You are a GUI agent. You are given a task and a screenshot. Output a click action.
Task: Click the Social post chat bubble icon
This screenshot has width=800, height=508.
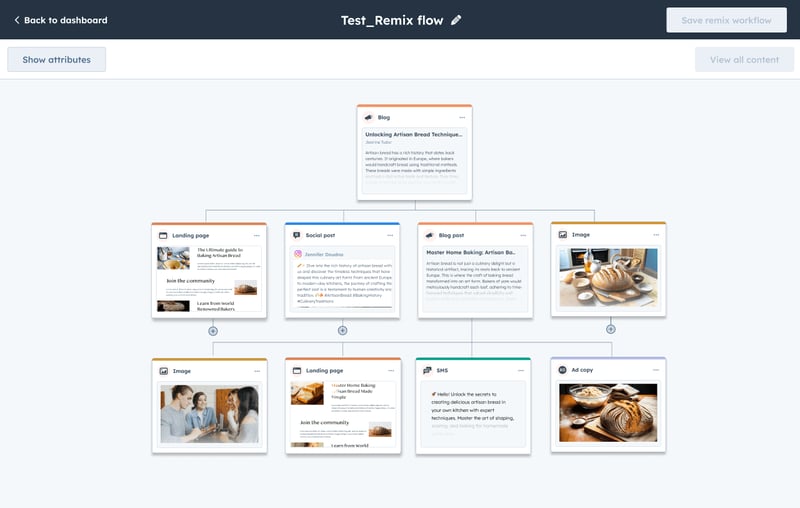click(x=296, y=235)
